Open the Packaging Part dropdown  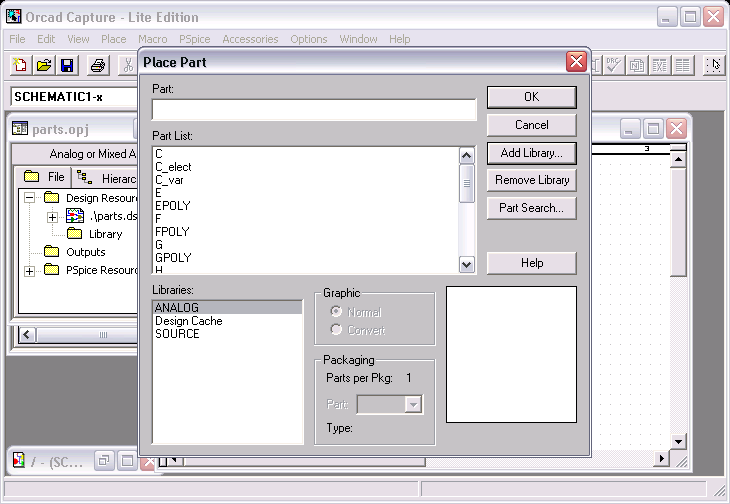(x=413, y=404)
